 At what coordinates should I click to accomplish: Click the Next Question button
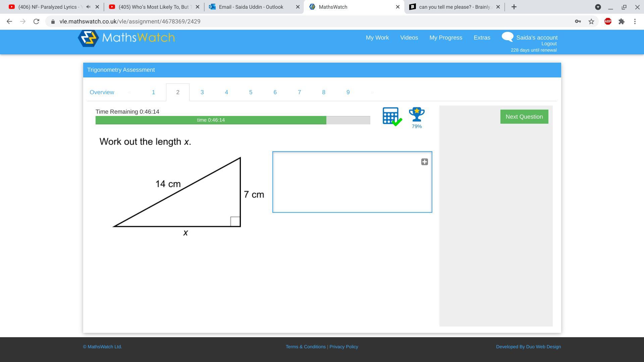coord(524,117)
